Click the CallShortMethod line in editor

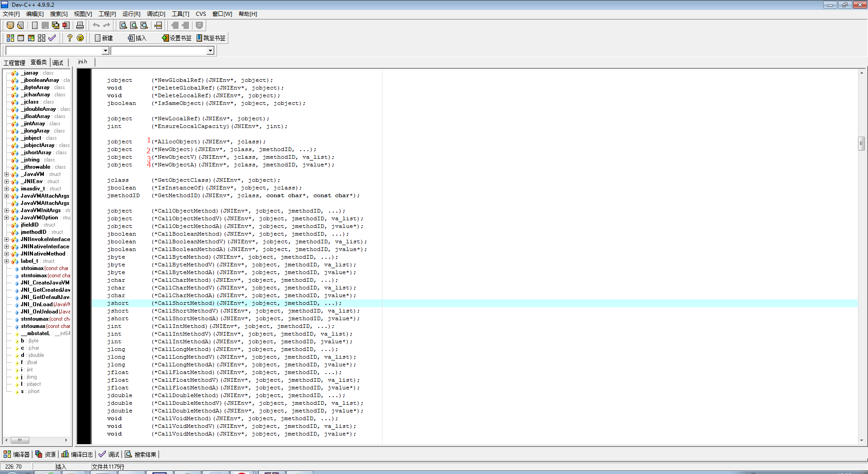pos(475,303)
